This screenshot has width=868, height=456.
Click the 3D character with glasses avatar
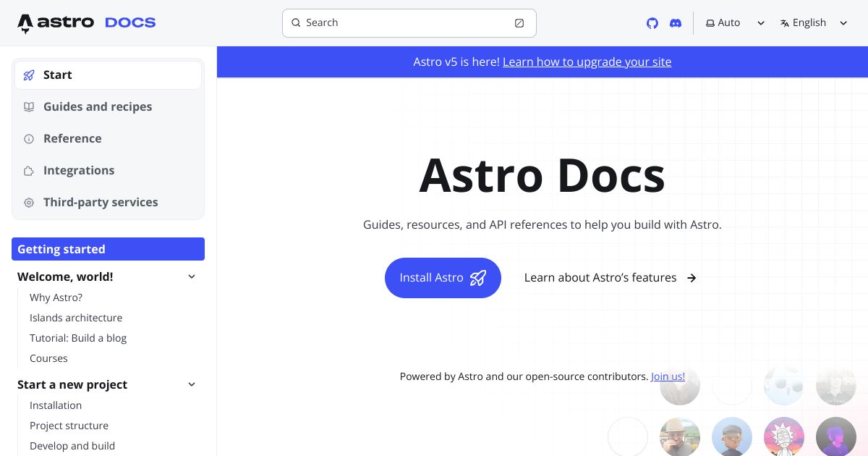(732, 437)
